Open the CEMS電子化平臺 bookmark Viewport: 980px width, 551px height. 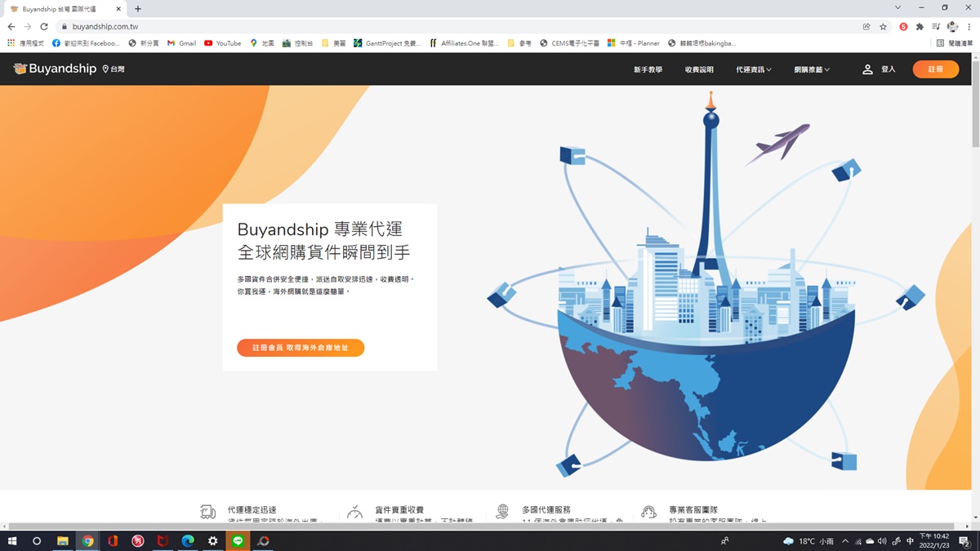click(x=569, y=43)
